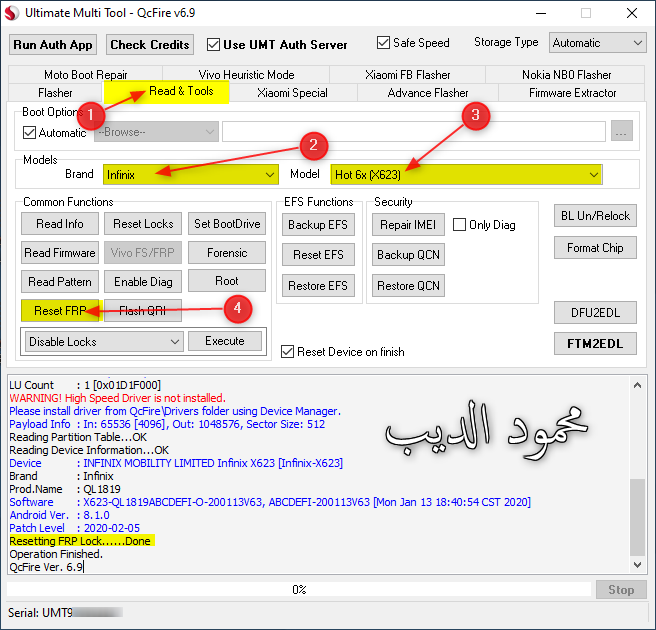Click the log scrollbar down arrow
The height and width of the screenshot is (630, 656).
[637, 565]
